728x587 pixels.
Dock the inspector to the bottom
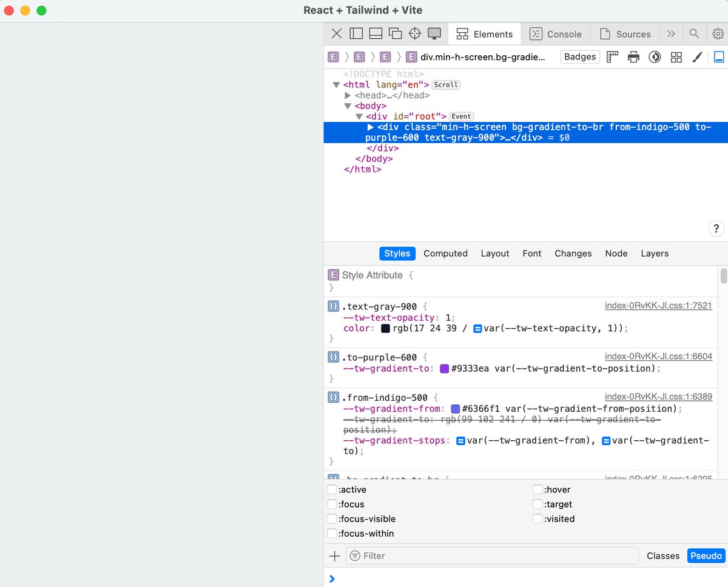pos(376,34)
